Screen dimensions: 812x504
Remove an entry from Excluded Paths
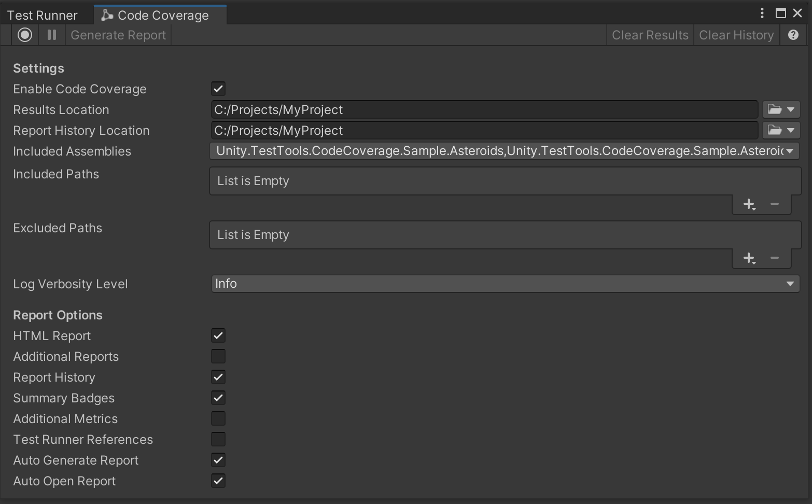(x=775, y=258)
